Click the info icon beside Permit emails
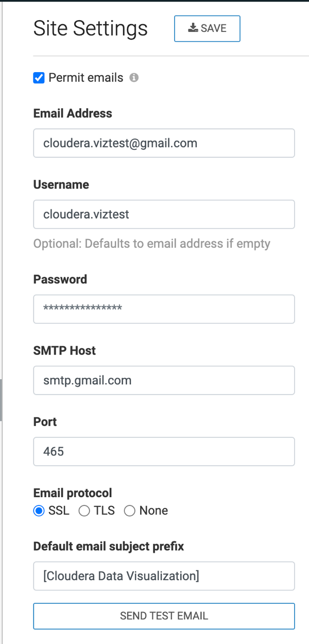Screen dimensions: 309x644 pos(134,78)
